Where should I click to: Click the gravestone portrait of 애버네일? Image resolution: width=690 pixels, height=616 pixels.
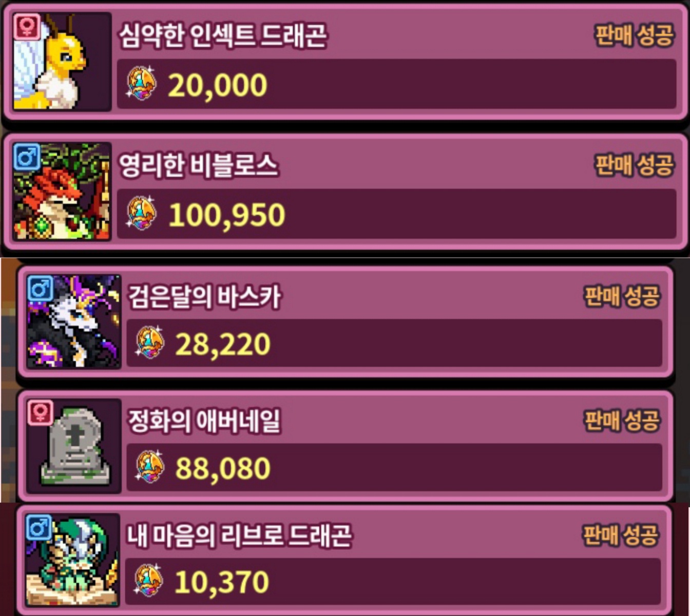coord(74,446)
